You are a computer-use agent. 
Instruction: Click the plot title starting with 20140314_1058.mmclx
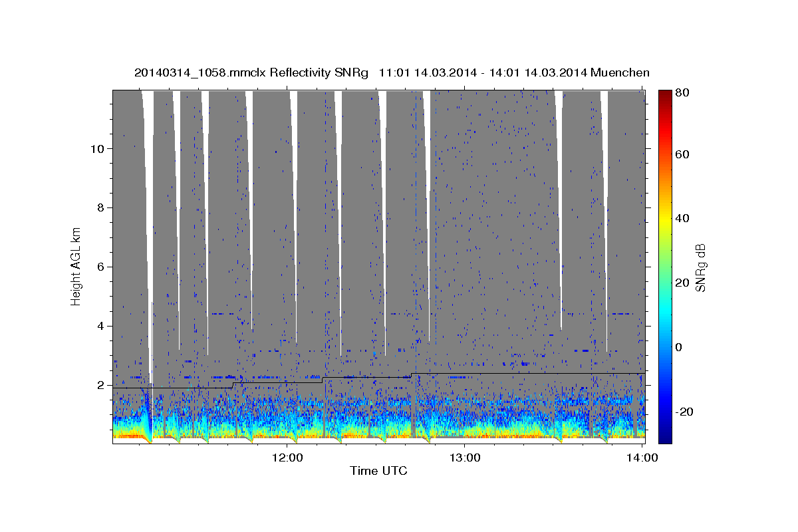coord(392,72)
